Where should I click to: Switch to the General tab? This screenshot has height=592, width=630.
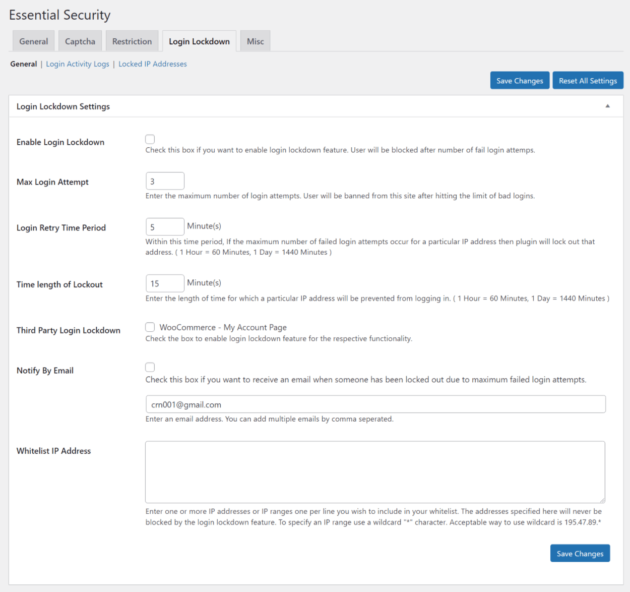pos(34,41)
